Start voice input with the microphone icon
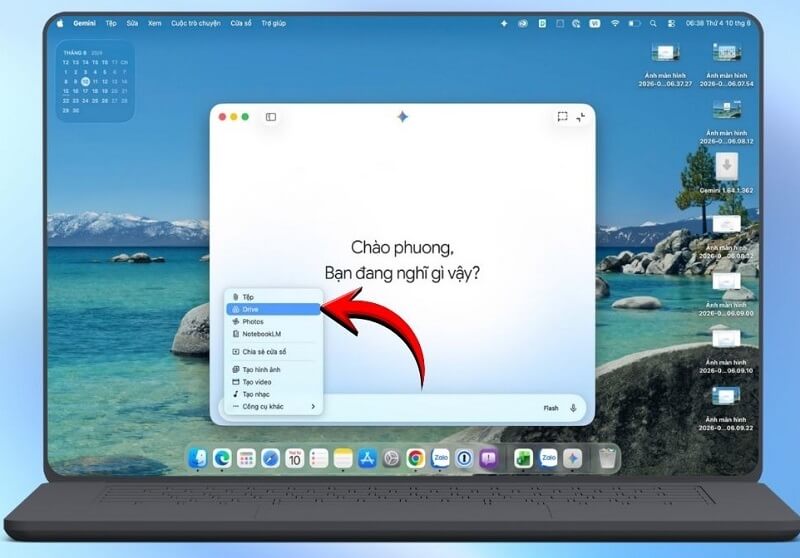This screenshot has height=558, width=800. coord(573,408)
